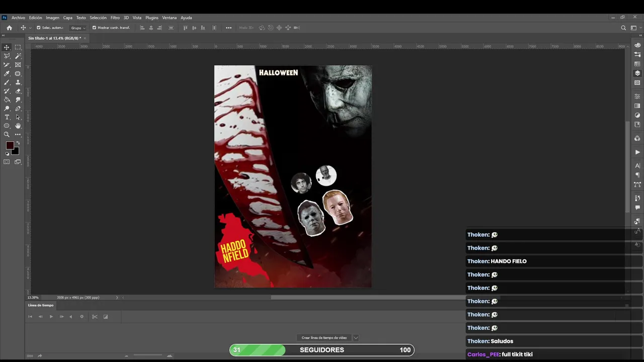The image size is (644, 362).
Task: Select the Eyedropper tool
Action: tap(7, 73)
